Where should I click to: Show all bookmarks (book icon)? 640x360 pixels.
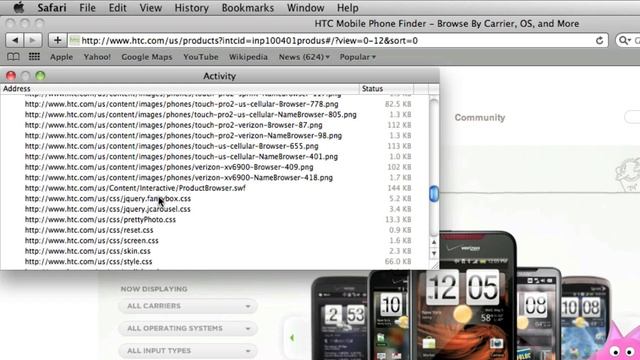(13, 57)
